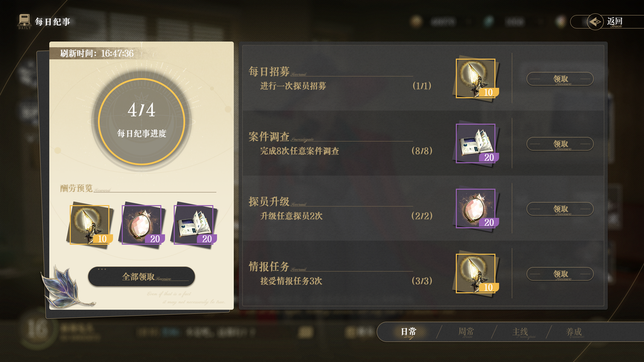Switch to the 养成 tab
This screenshot has width=644, height=362.
(x=574, y=332)
